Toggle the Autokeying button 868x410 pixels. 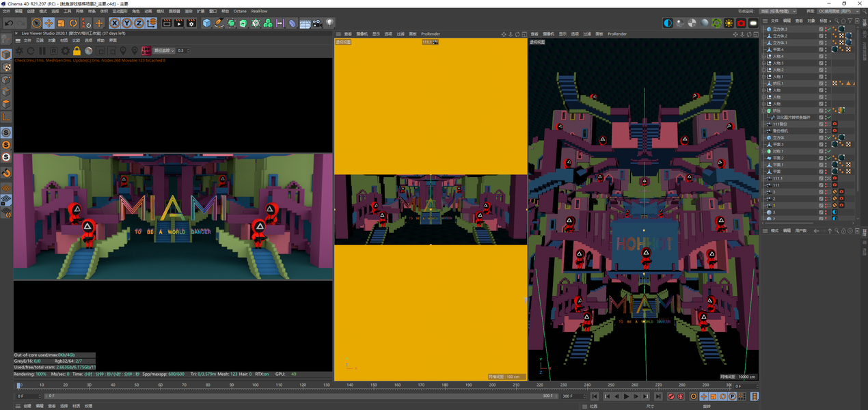[681, 396]
